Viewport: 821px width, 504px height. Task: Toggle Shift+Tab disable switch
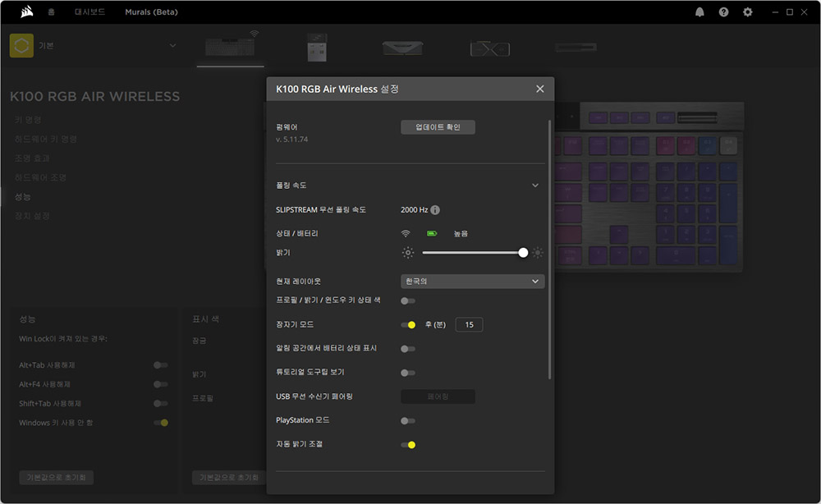(x=161, y=404)
